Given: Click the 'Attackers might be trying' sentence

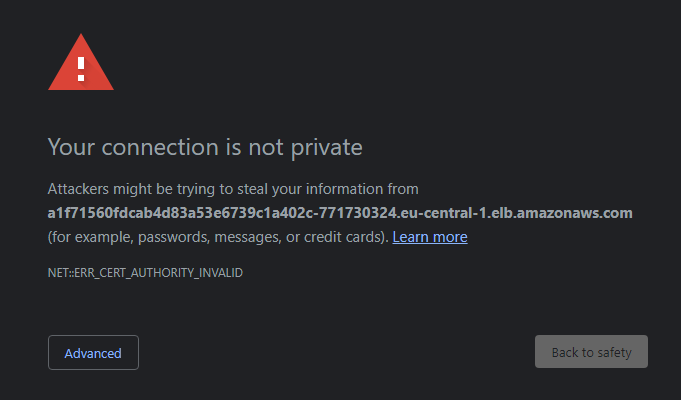Looking at the screenshot, I should [x=233, y=188].
